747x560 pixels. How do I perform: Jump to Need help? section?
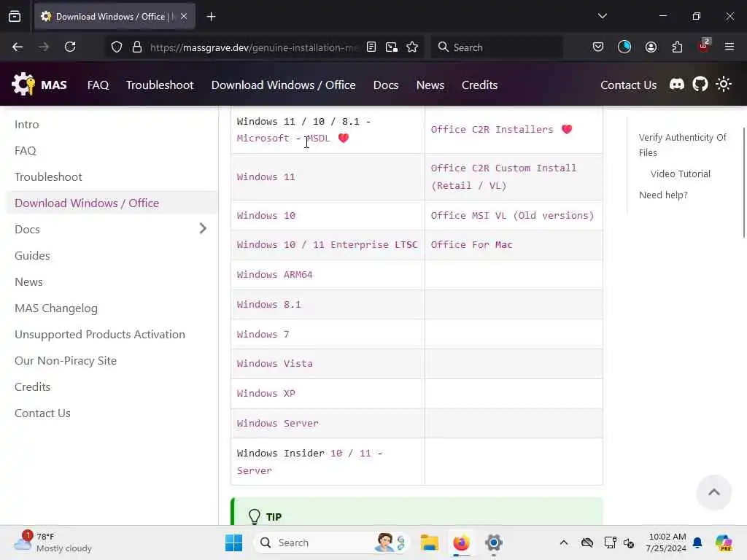pyautogui.click(x=662, y=195)
